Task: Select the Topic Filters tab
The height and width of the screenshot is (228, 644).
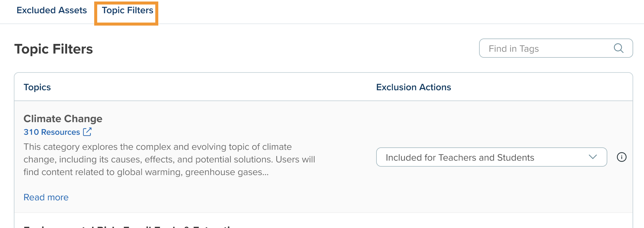Action: [x=128, y=10]
